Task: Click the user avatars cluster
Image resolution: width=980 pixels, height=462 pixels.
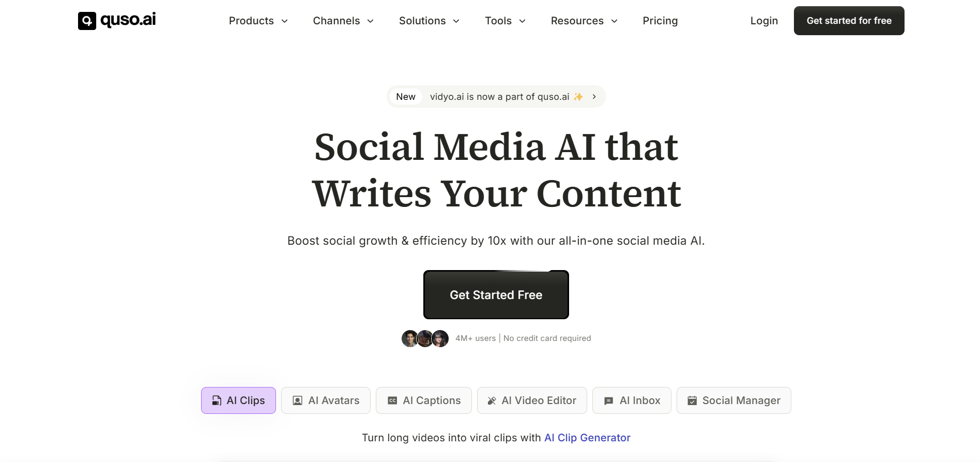Action: pos(425,338)
